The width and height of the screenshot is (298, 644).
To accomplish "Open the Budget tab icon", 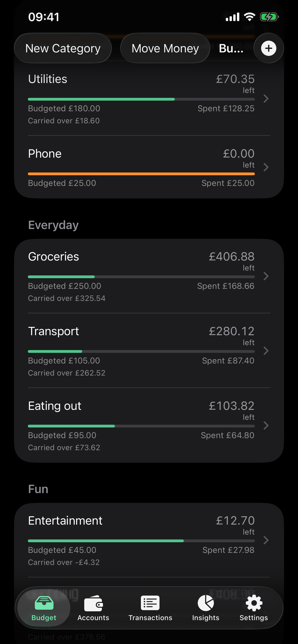I will tap(44, 603).
